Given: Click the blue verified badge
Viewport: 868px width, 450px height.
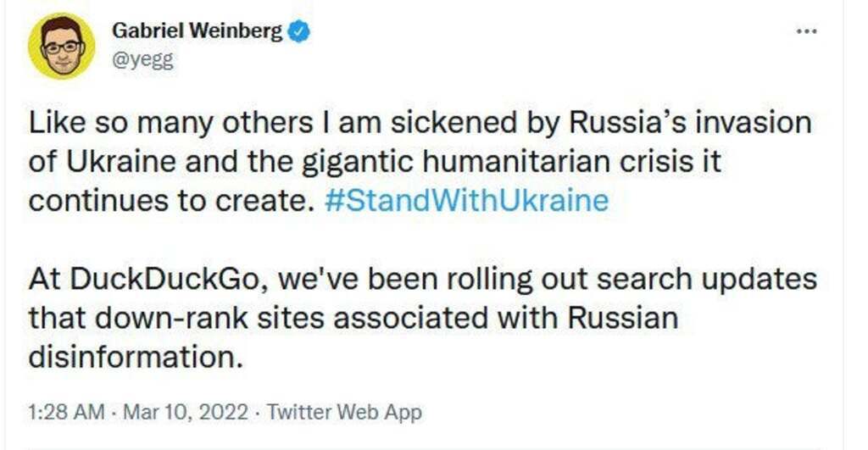Looking at the screenshot, I should click(x=299, y=32).
